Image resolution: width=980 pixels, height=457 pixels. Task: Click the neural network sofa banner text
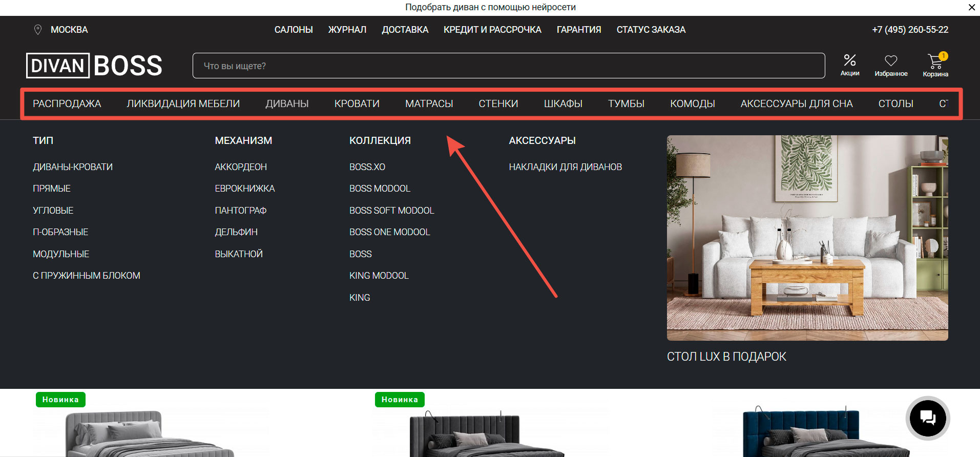(490, 7)
